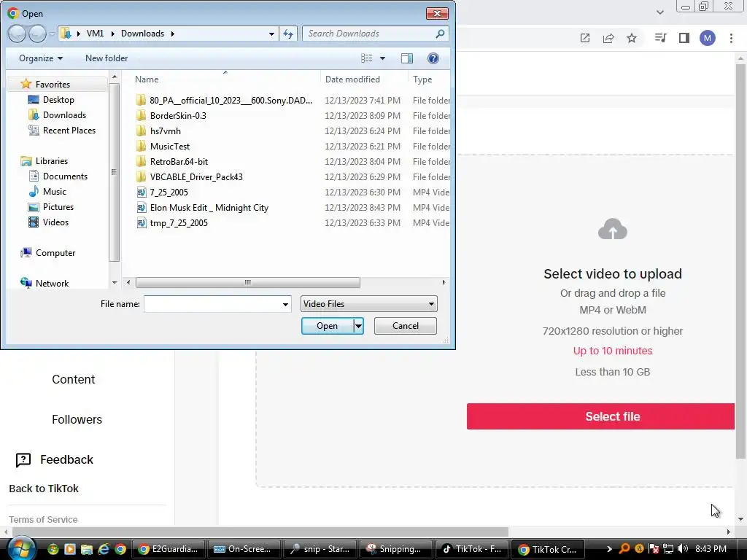
Task: Click Terms of Service link
Action: 43,519
